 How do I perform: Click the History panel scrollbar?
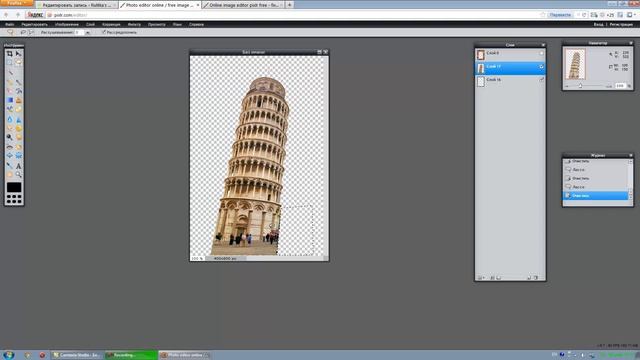[631, 179]
